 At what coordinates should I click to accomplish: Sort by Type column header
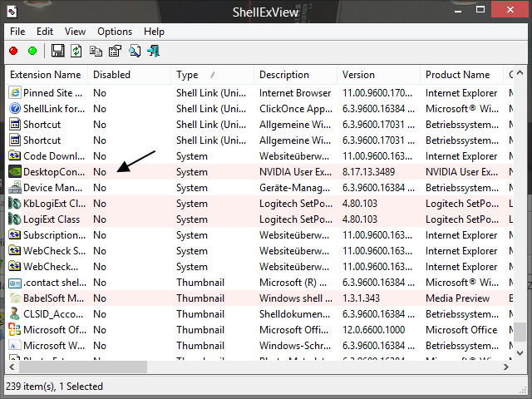[213, 75]
